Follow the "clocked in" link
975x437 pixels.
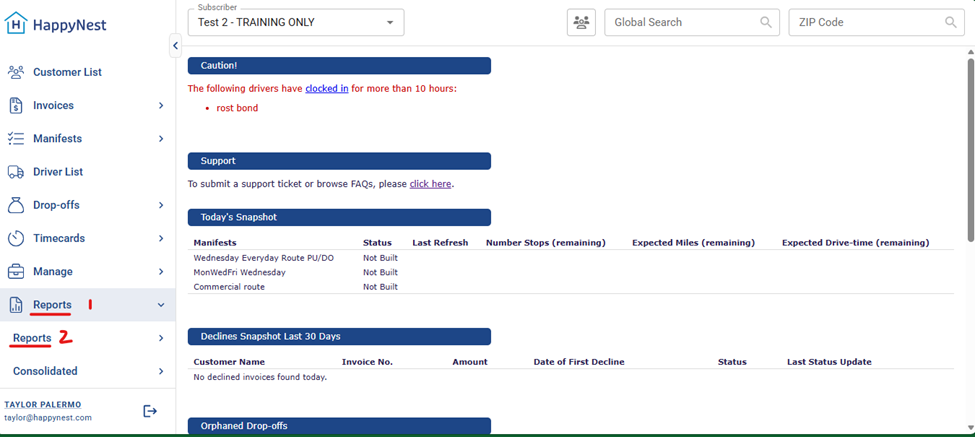click(x=327, y=88)
